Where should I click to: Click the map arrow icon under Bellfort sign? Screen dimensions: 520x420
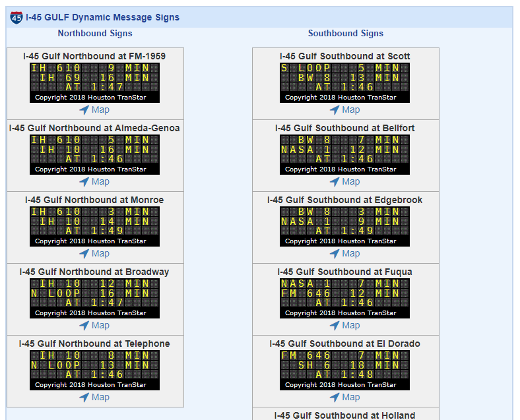[335, 181]
